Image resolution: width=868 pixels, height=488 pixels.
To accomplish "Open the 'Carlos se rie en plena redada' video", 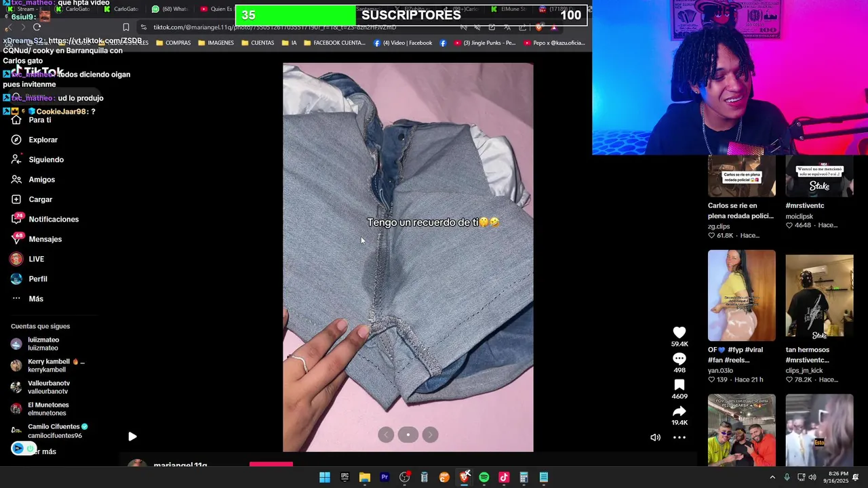I will click(x=741, y=176).
